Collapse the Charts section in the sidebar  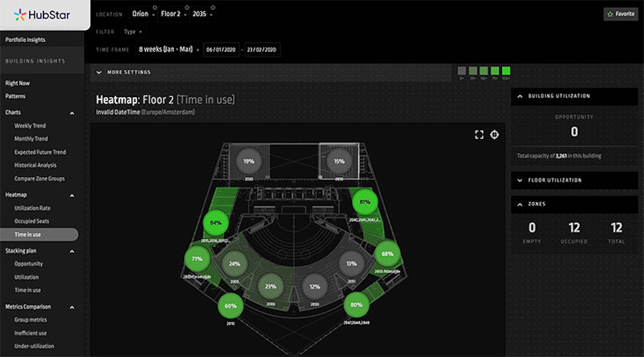point(72,113)
